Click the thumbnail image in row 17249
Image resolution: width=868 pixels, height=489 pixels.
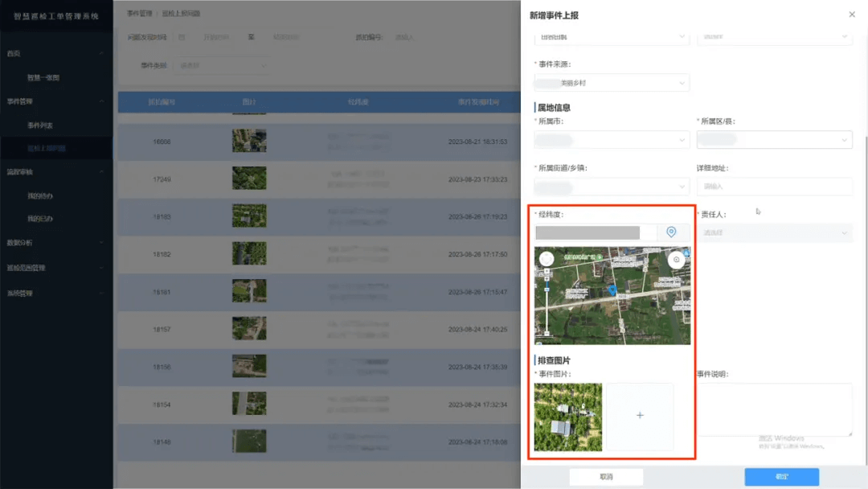[x=249, y=179]
